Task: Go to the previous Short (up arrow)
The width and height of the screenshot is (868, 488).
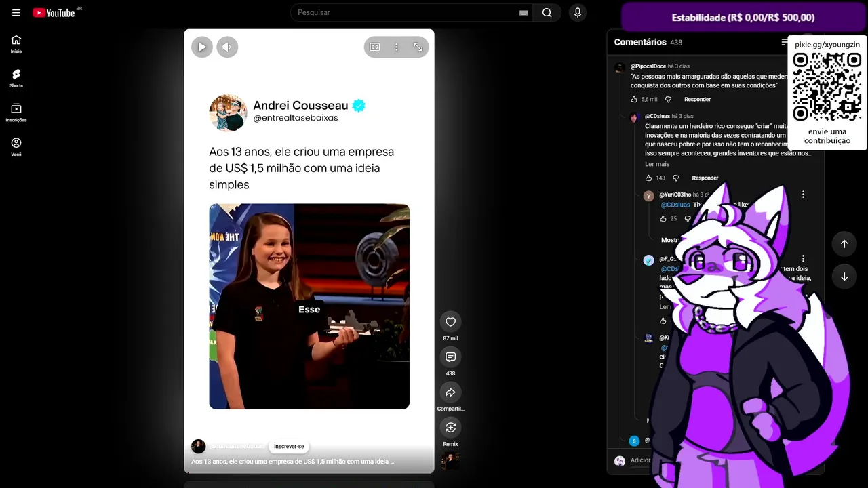Action: coord(844,244)
